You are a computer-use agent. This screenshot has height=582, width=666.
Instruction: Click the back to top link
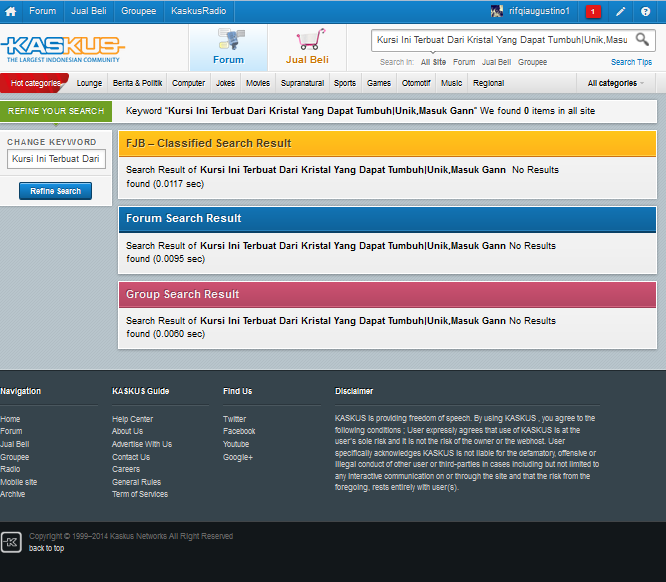pos(46,548)
